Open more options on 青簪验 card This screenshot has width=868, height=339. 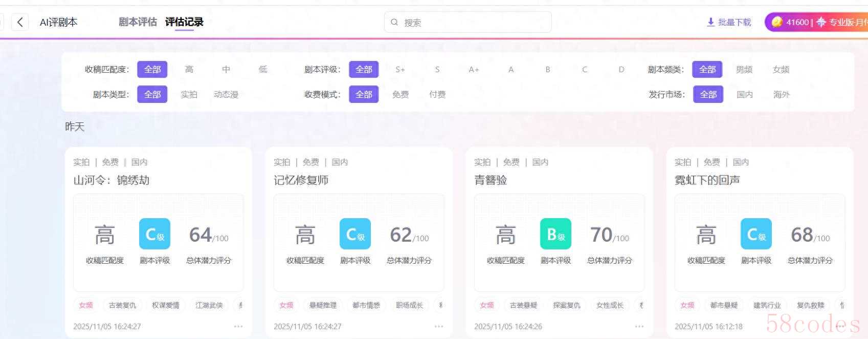tap(639, 326)
